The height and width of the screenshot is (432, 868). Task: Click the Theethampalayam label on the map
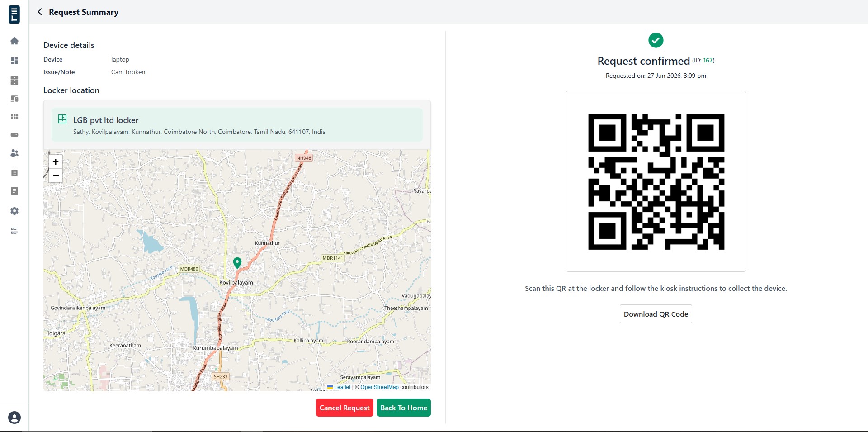coord(406,308)
